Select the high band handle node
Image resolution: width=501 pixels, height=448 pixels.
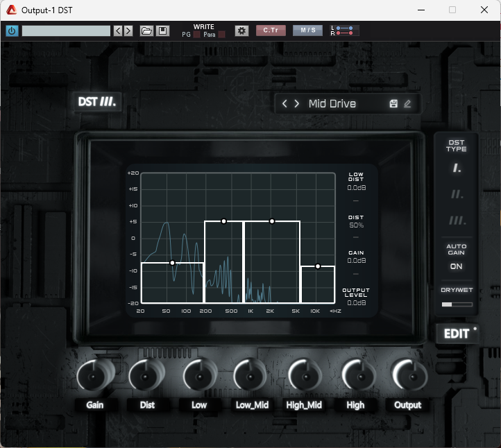coord(318,266)
